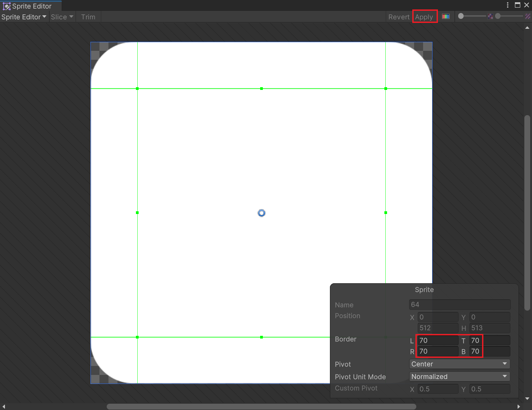Screen dimensions: 532x410
Task: Select the Sprite Editor window tab
Action: click(31, 6)
